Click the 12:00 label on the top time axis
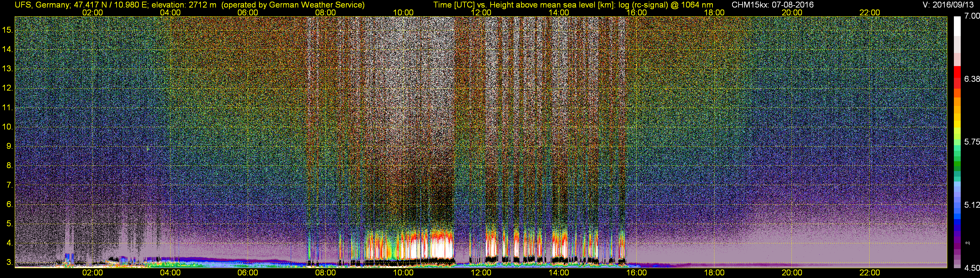Viewport: 980px width, 278px height. pyautogui.click(x=481, y=12)
